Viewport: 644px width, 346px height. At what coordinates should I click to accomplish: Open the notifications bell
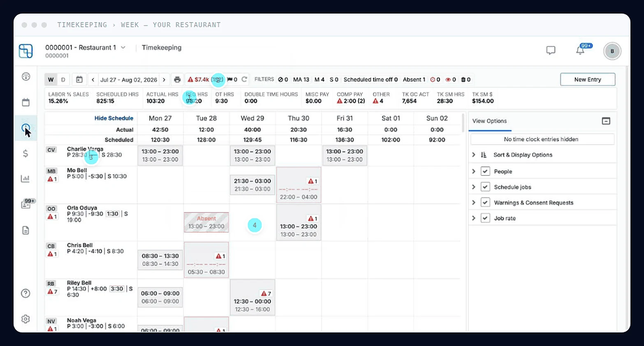(580, 51)
